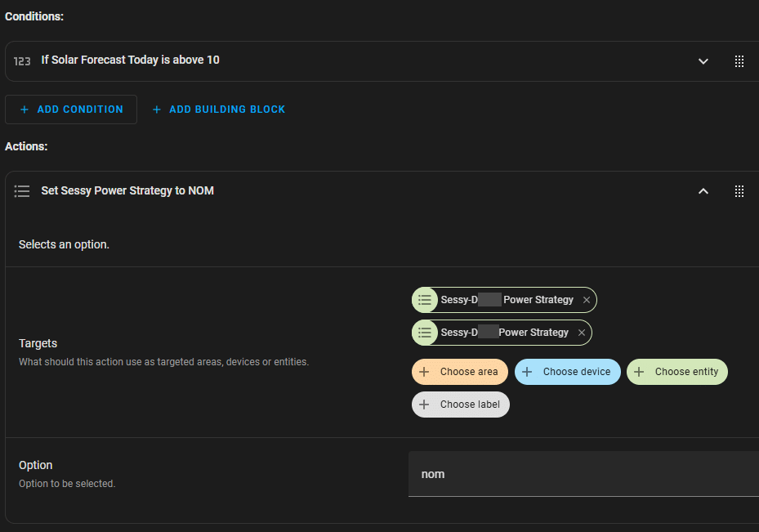Select the first Sessy Power Strategy chip label
The image size is (759, 532).
click(507, 300)
